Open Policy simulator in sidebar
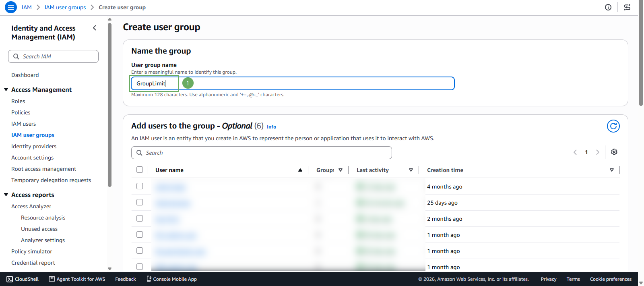This screenshot has height=286, width=644. click(32, 251)
